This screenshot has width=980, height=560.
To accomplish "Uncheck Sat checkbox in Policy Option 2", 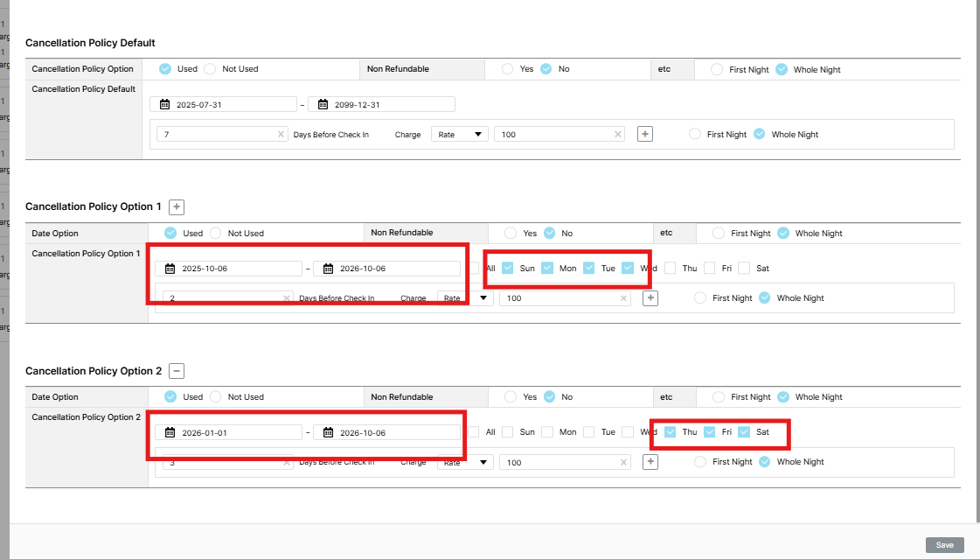I will [744, 432].
